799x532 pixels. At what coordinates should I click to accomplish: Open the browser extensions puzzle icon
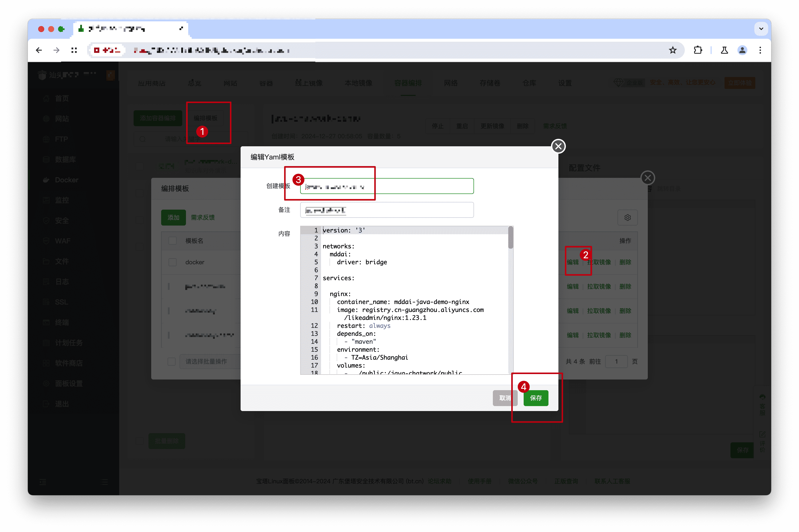[x=698, y=50]
